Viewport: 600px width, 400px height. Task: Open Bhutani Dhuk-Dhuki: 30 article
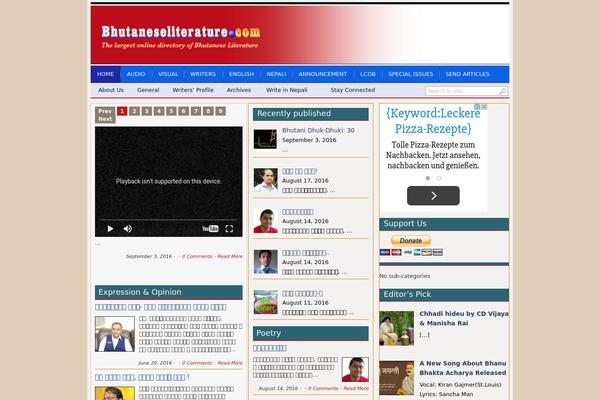(318, 130)
